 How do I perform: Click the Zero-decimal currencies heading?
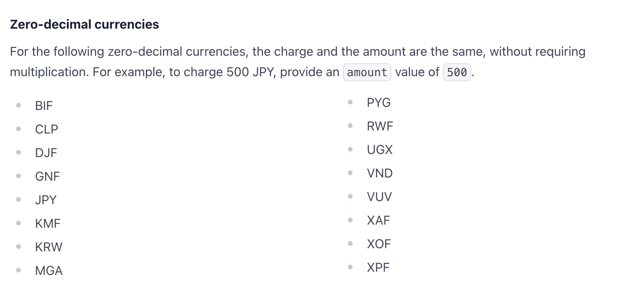click(84, 24)
